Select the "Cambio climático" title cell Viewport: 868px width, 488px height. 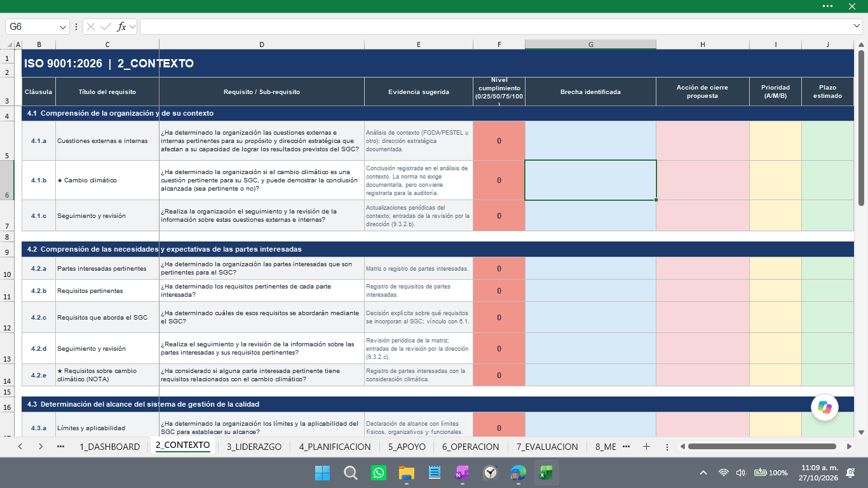click(107, 180)
